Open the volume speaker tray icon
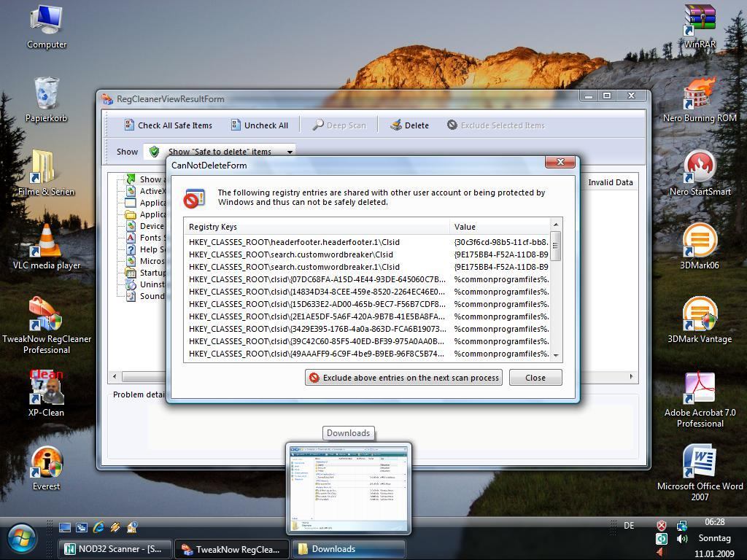Screen dimensions: 747x560 coord(682,539)
